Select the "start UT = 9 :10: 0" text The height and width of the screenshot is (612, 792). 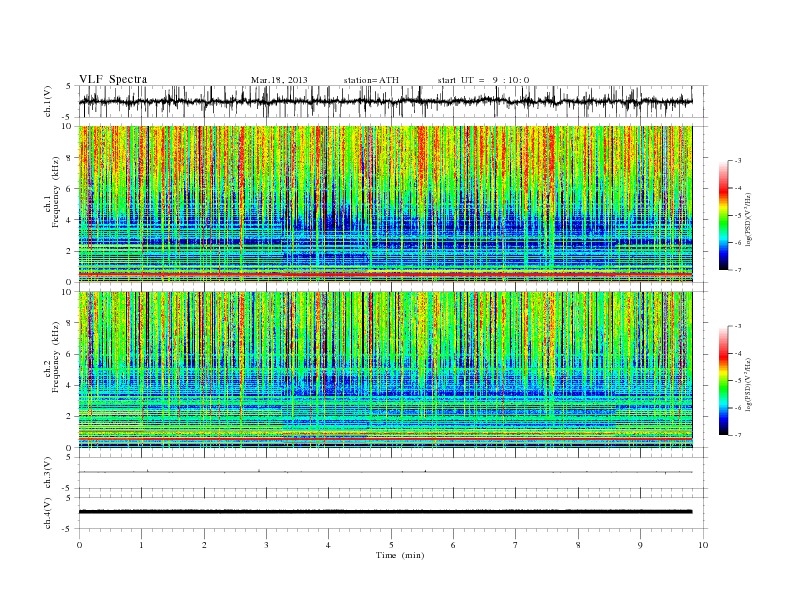[483, 80]
